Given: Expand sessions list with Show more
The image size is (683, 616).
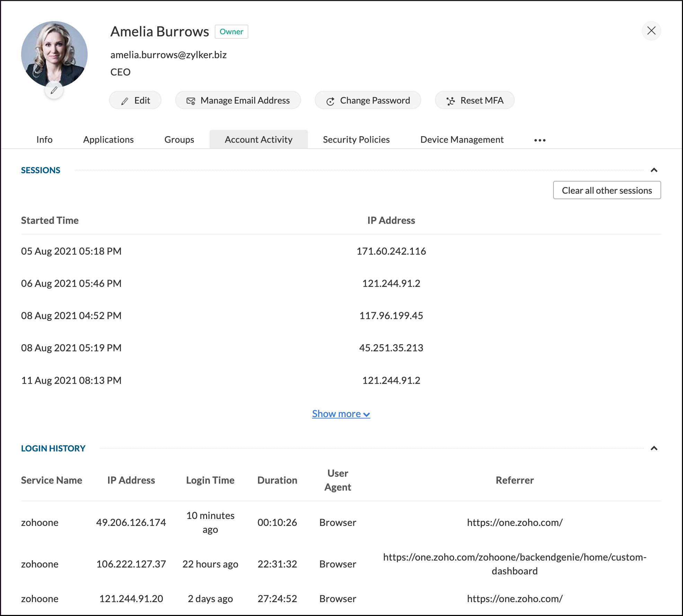Looking at the screenshot, I should [341, 414].
